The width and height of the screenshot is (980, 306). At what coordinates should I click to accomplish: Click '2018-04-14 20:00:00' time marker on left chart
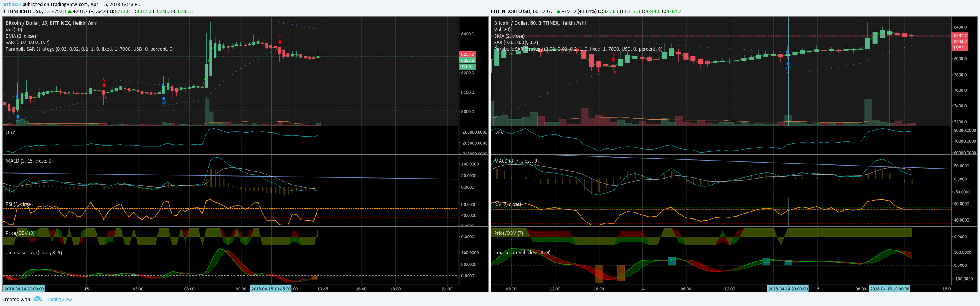24,289
